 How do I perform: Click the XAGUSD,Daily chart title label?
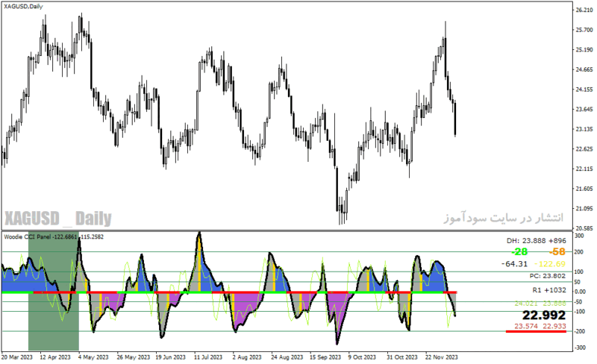click(23, 7)
